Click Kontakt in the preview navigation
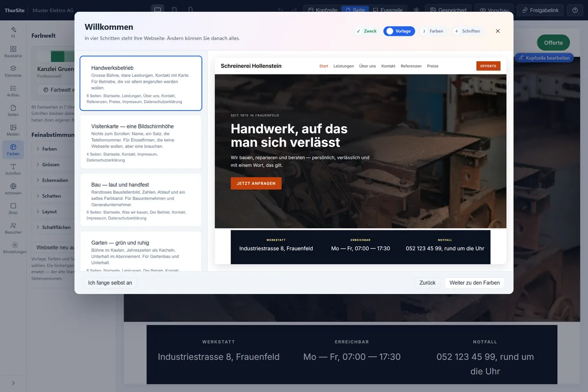This screenshot has height=392, width=588. tap(388, 66)
